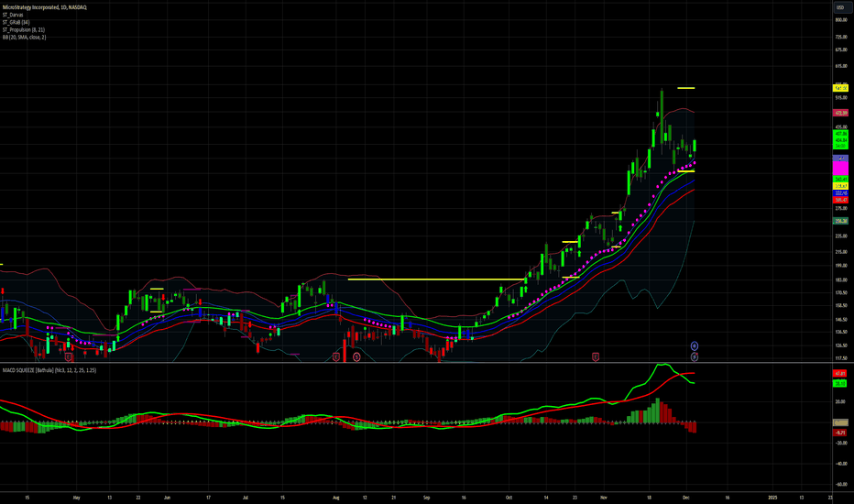Screen dimensions: 854x504
Task: Click the yellow 541.00 price label
Action: click(x=839, y=88)
